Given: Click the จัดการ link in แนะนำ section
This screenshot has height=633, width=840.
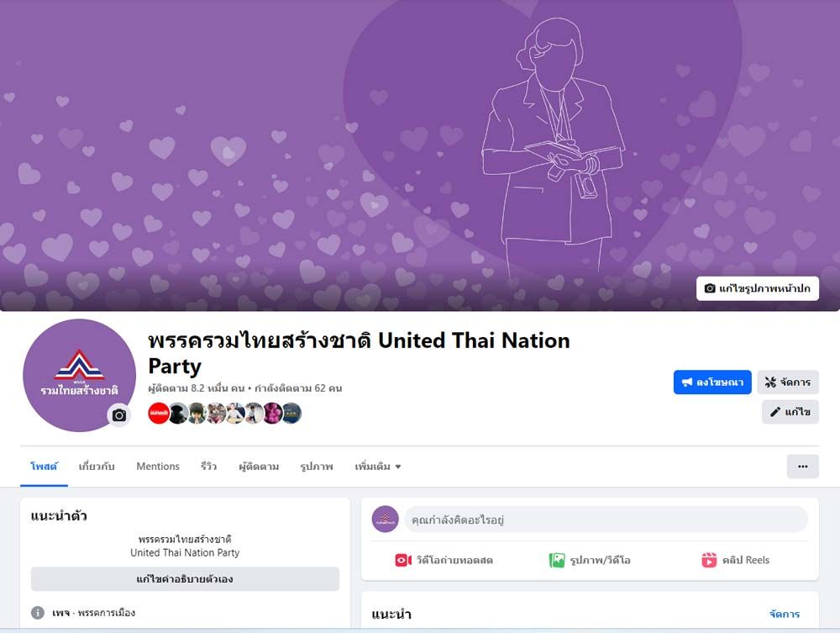Looking at the screenshot, I should [785, 614].
